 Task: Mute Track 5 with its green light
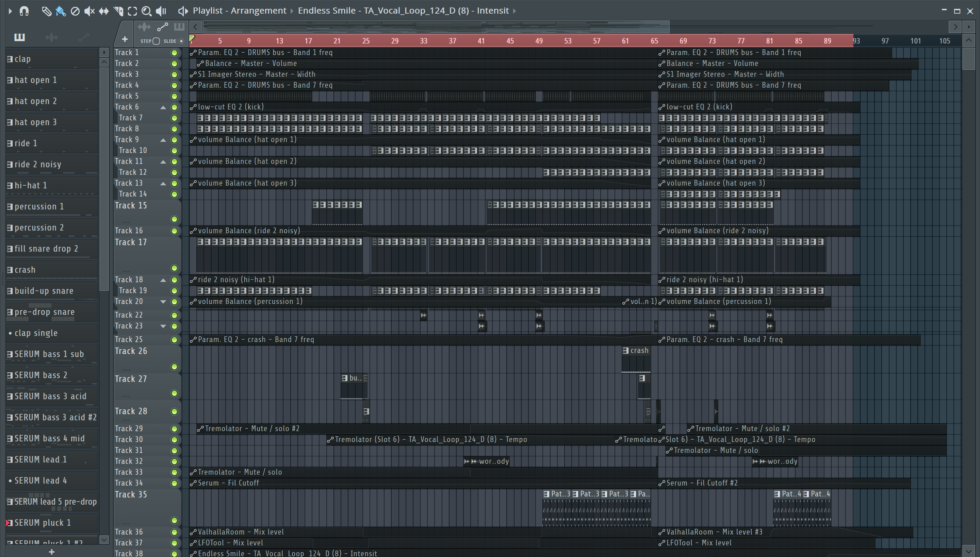pos(174,97)
